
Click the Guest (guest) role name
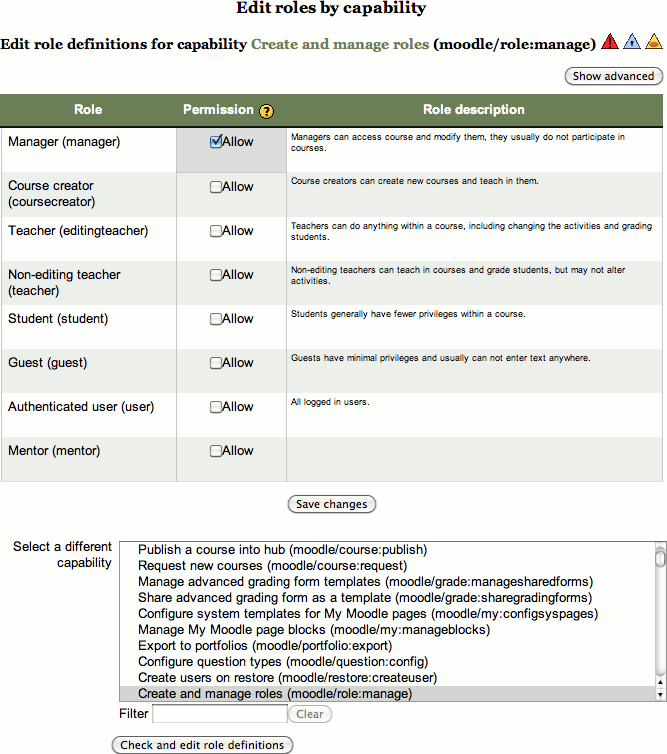(x=48, y=363)
